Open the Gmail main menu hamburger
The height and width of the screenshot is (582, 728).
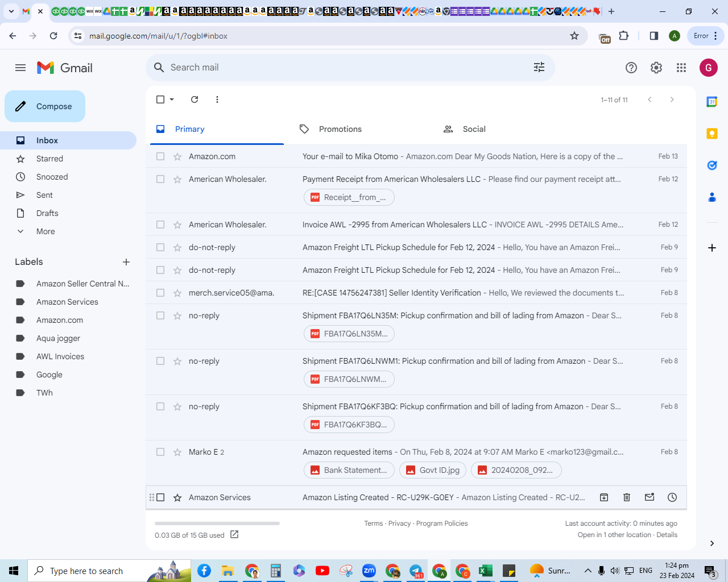(x=20, y=68)
